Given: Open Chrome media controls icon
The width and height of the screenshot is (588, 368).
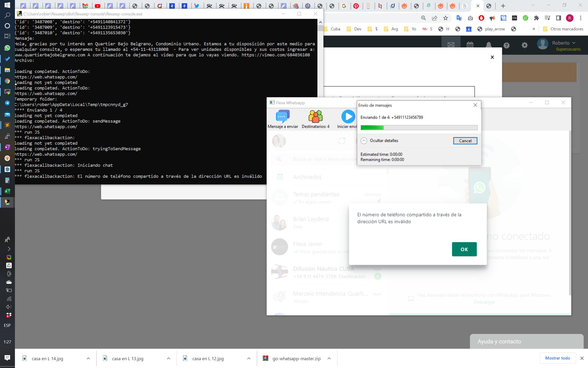Looking at the screenshot, I should coord(547,18).
